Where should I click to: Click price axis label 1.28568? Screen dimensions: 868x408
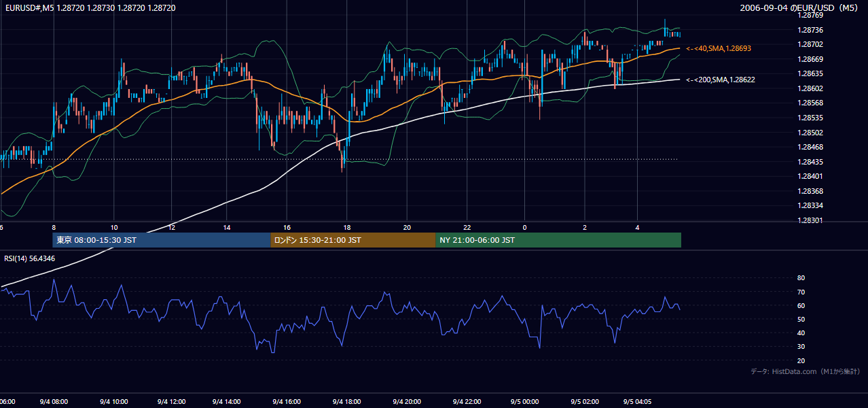pos(810,103)
